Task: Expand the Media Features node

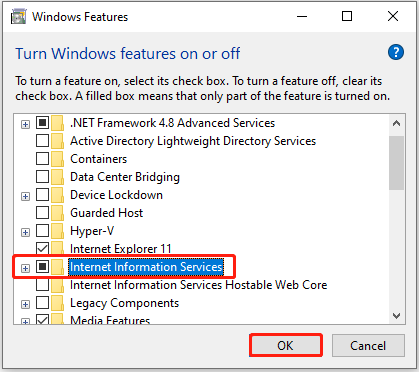Action: 25,322
